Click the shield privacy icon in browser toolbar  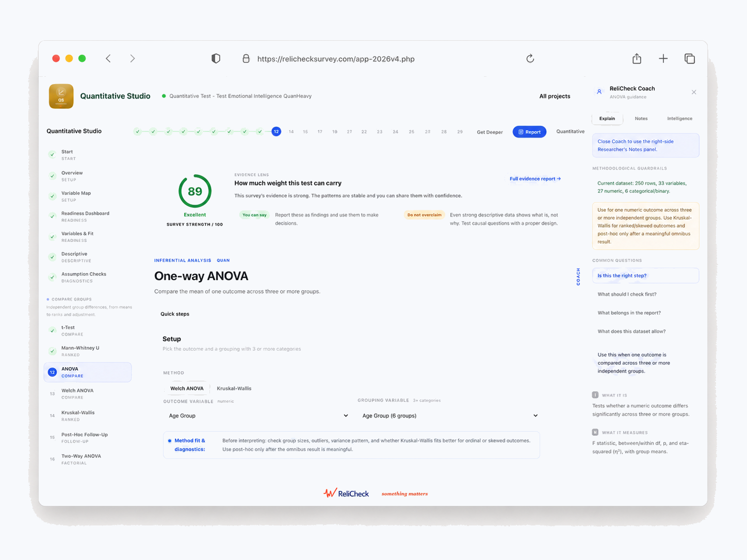(216, 58)
